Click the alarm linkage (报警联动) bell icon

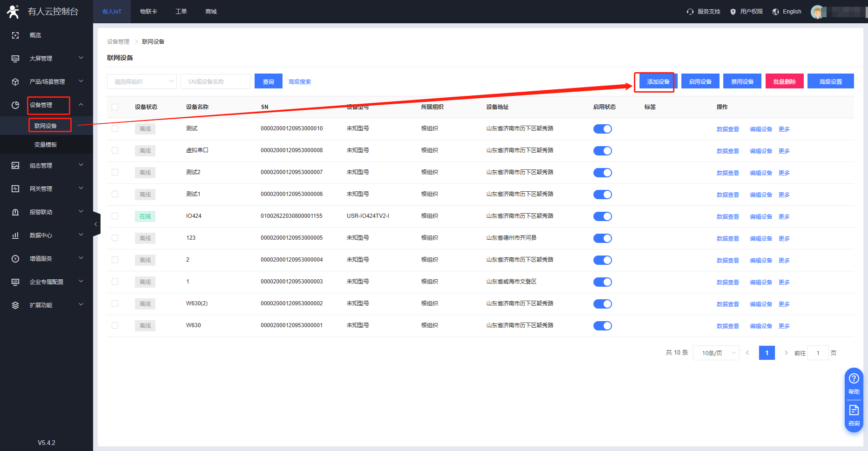pos(15,212)
